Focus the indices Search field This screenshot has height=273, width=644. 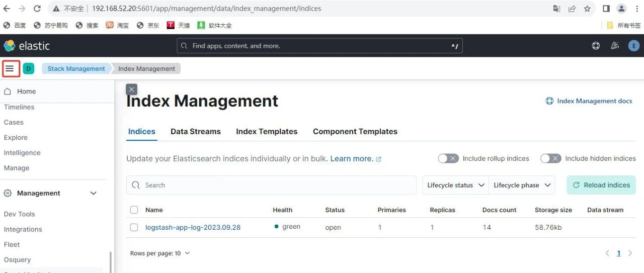coord(271,185)
